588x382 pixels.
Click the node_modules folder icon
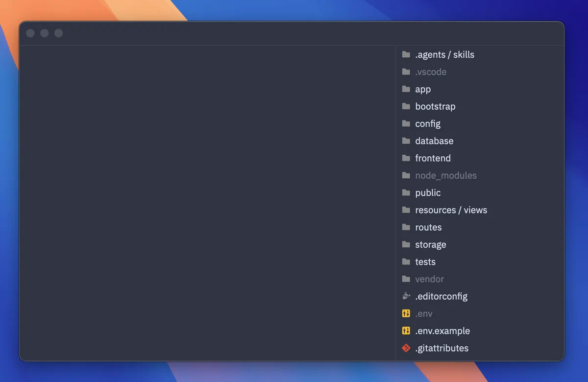[406, 175]
